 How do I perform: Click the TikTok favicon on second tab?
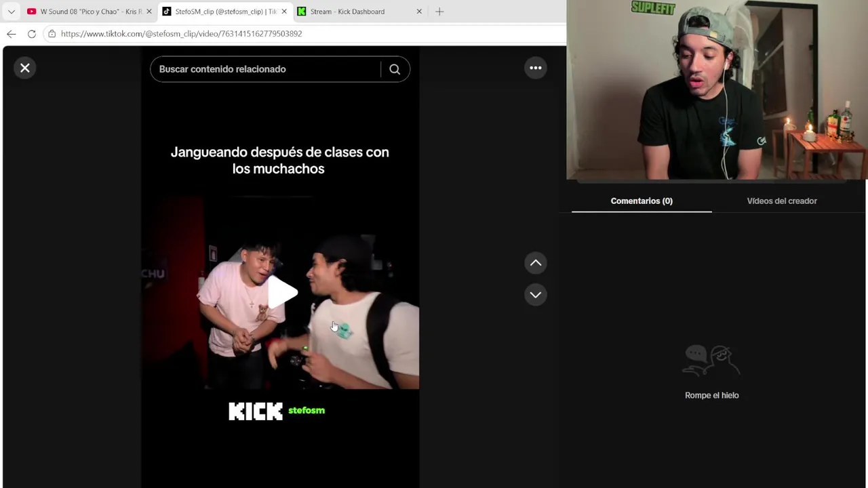167,12
